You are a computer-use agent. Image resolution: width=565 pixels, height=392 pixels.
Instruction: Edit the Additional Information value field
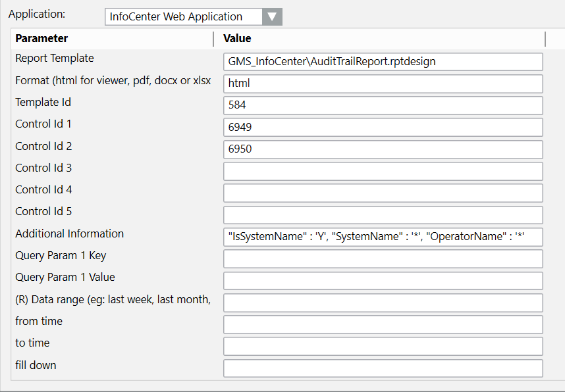click(x=383, y=237)
